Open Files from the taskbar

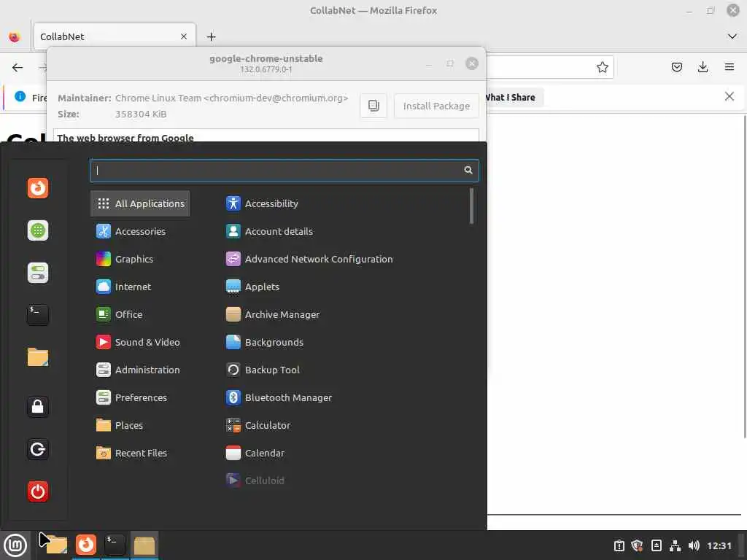(56, 545)
